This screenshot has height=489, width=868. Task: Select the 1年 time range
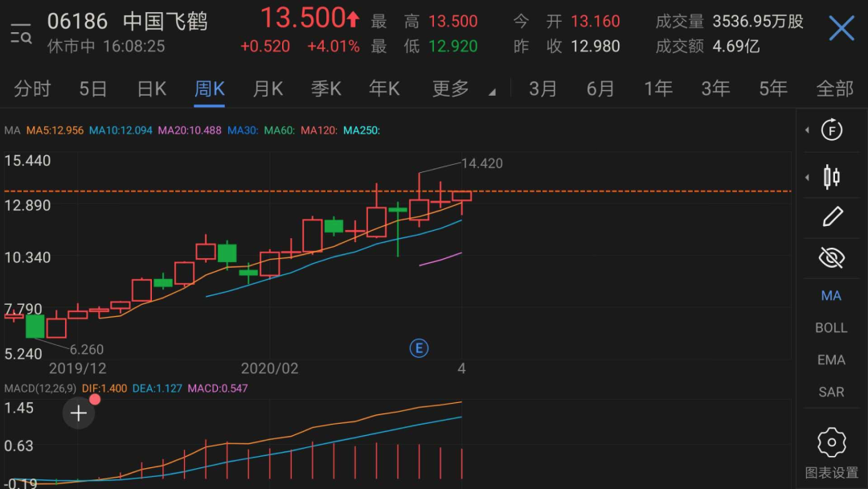click(x=658, y=88)
